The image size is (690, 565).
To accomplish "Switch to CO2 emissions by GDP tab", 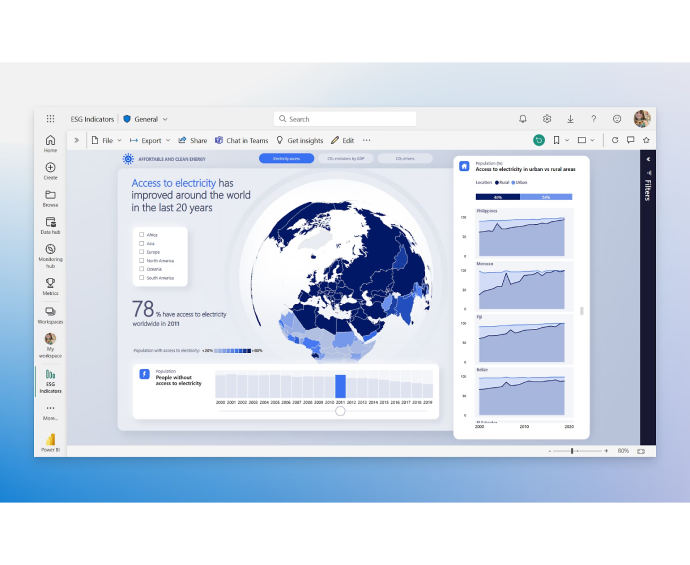I will (345, 158).
